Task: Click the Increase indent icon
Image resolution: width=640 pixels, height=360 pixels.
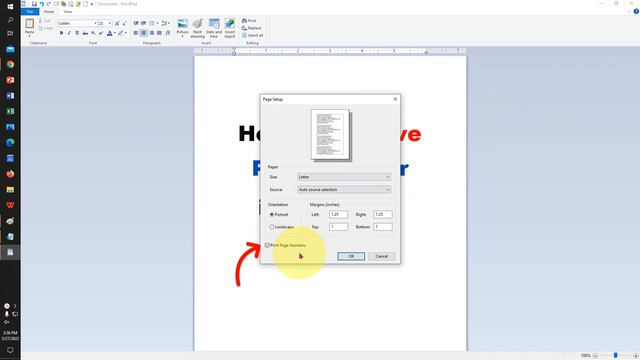Action: tap(144, 23)
